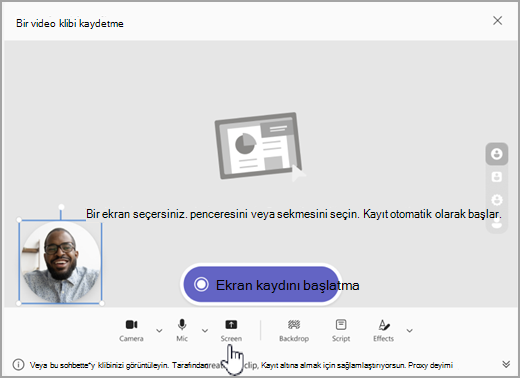Toggle the Camera on or off
The image size is (520, 378).
(x=131, y=330)
